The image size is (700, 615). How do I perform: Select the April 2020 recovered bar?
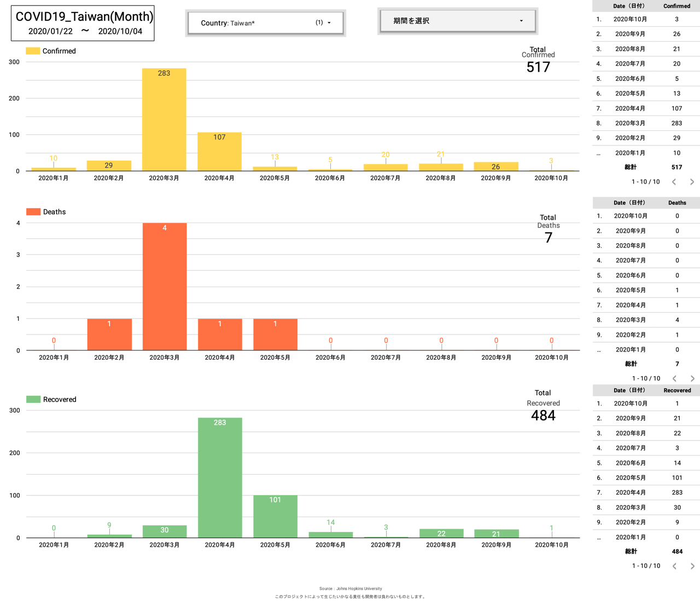pos(220,478)
